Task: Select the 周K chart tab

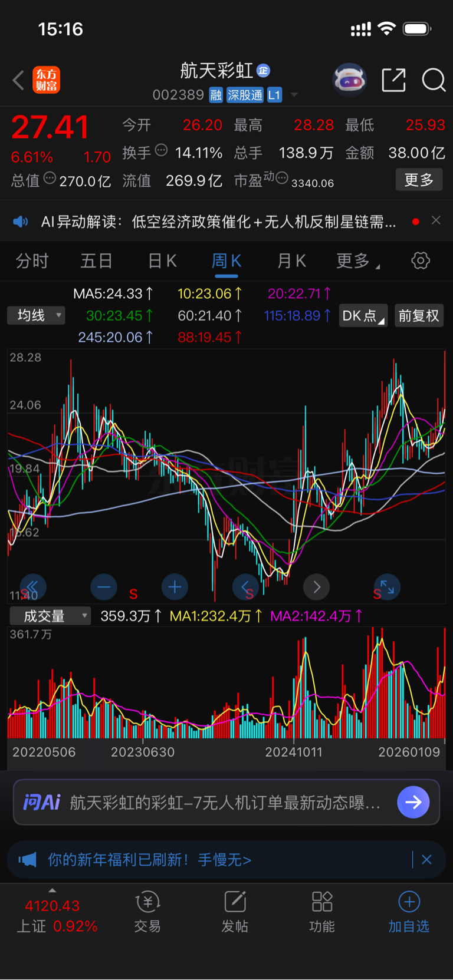Action: click(x=226, y=260)
